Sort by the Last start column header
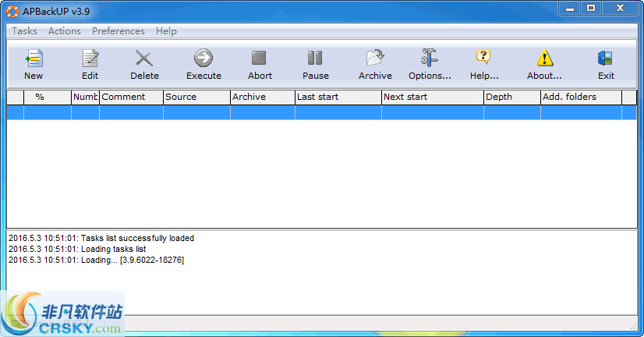The image size is (644, 337). 338,97
